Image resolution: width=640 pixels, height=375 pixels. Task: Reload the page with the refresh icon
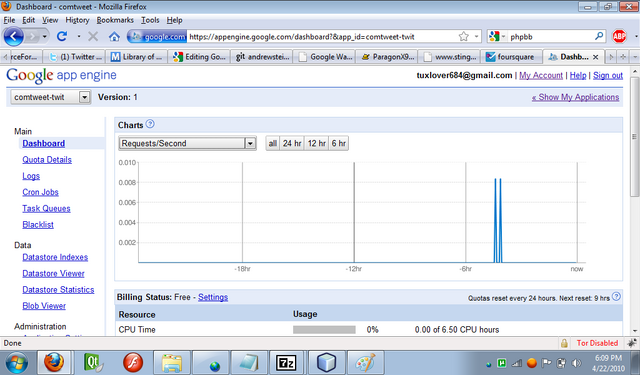point(62,36)
